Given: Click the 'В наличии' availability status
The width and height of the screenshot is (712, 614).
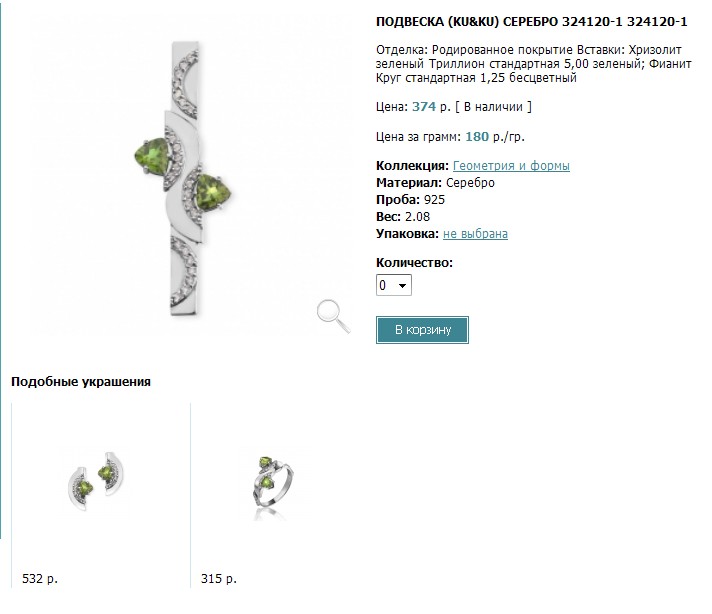Looking at the screenshot, I should [x=493, y=106].
